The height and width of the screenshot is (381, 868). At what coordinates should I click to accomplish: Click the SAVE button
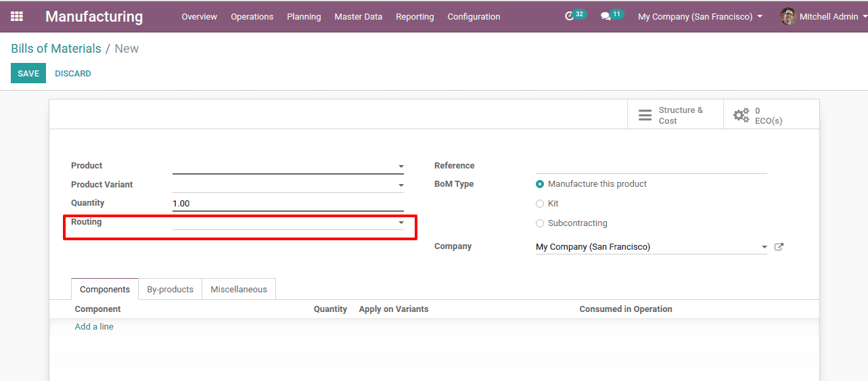pos(28,73)
